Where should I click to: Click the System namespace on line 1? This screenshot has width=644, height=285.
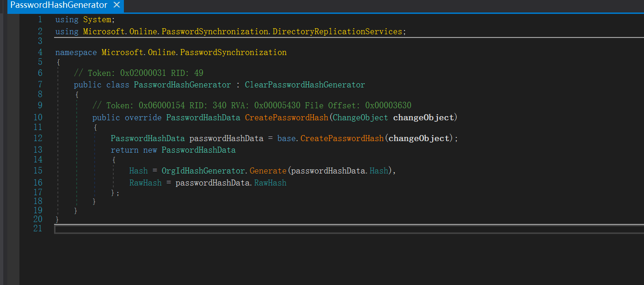[97, 20]
